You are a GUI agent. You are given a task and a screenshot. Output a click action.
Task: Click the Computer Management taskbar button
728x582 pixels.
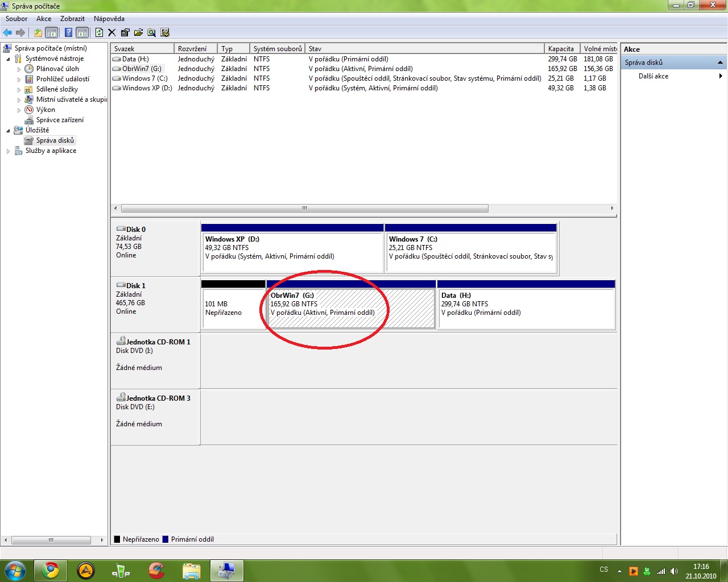[x=227, y=571]
